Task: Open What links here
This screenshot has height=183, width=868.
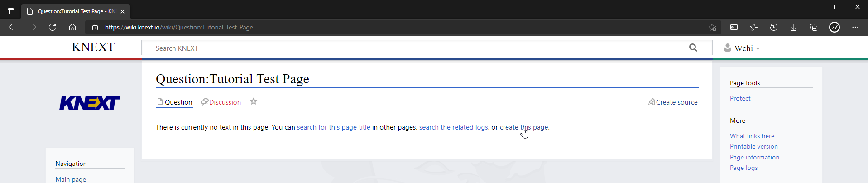Action: point(752,136)
